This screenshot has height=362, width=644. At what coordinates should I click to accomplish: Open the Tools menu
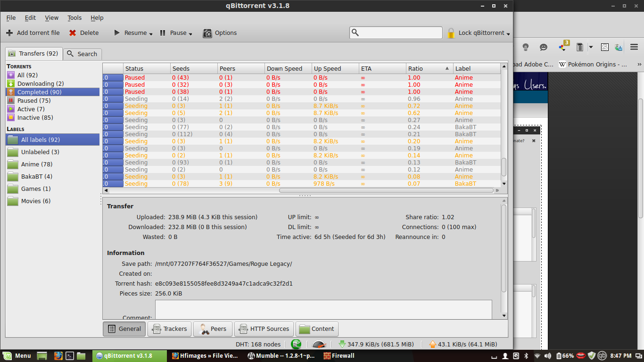(x=74, y=18)
